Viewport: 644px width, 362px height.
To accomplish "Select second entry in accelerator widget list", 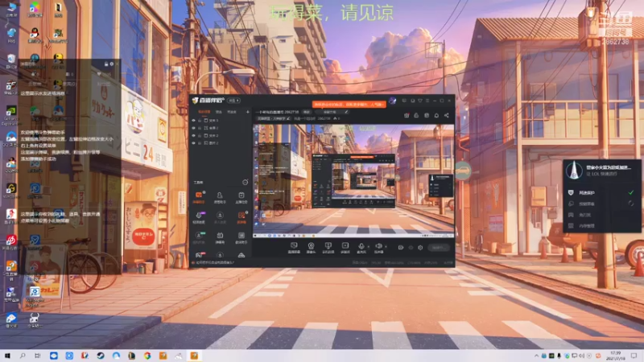I will point(601,204).
